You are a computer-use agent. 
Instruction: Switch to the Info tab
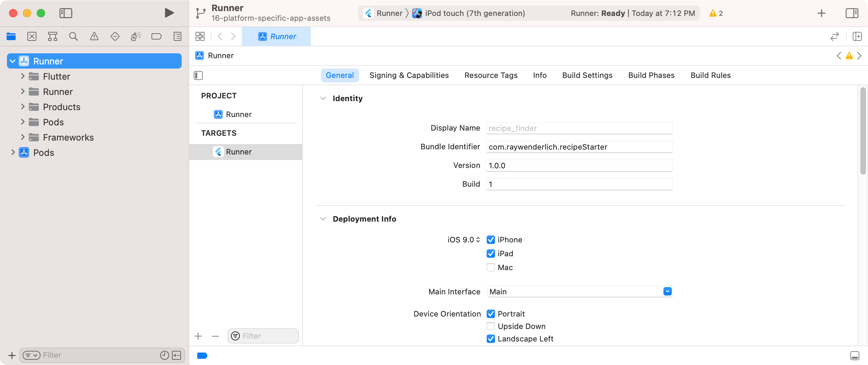(x=540, y=75)
